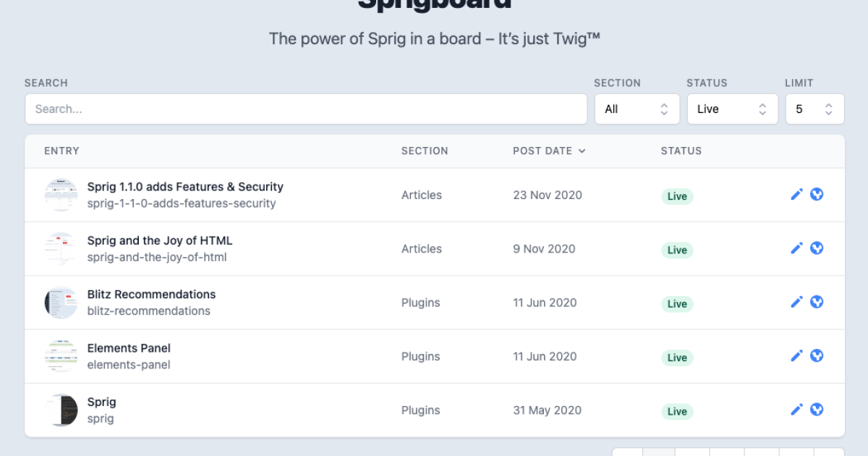Click the edit pencil for Sprig 1.1.0 entry
Screen dimensions: 868x456
click(796, 194)
